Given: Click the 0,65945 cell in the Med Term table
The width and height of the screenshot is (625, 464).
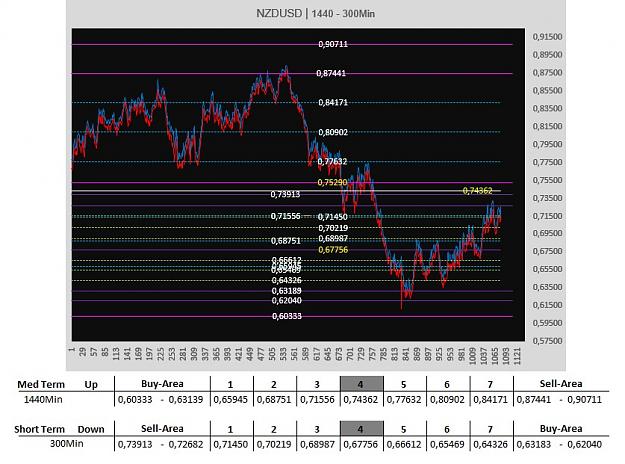Looking at the screenshot, I should [231, 399].
